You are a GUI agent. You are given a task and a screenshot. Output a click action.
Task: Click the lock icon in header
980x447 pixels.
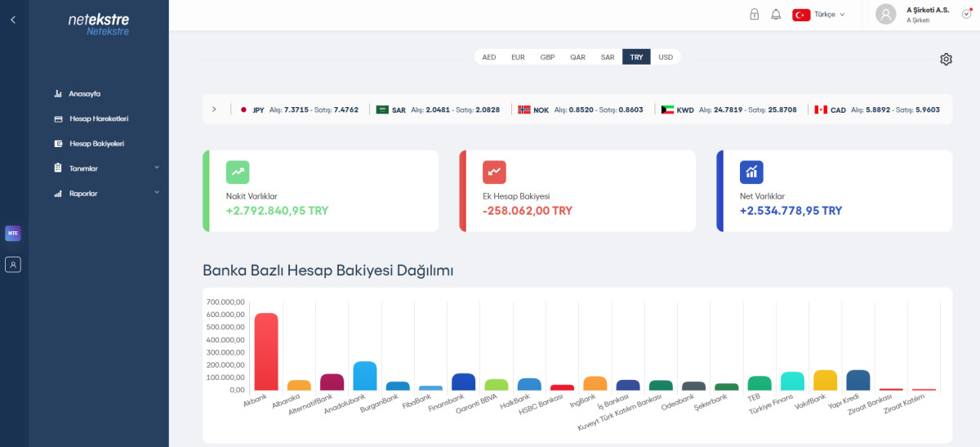(754, 14)
